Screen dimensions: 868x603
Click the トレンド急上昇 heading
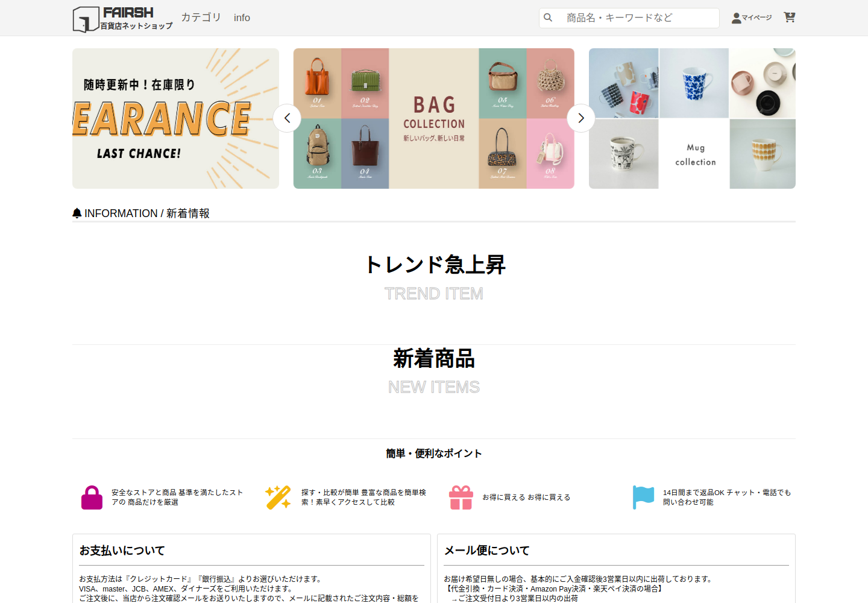pos(434,265)
